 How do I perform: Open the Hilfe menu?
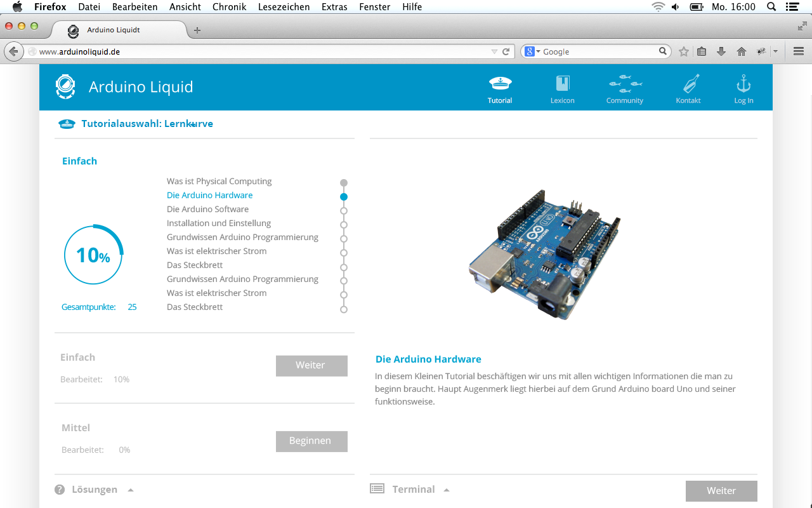pos(412,7)
